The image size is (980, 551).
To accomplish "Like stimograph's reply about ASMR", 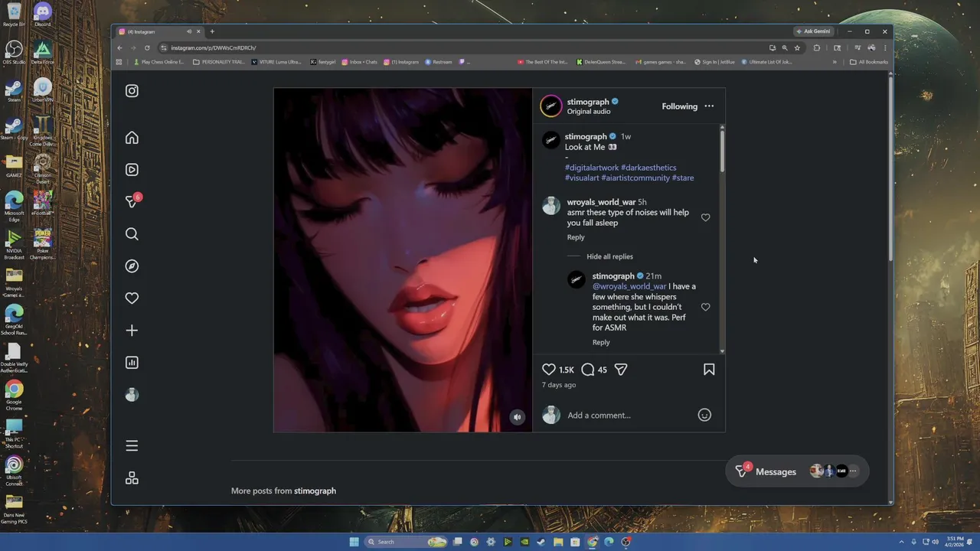I will [x=706, y=307].
